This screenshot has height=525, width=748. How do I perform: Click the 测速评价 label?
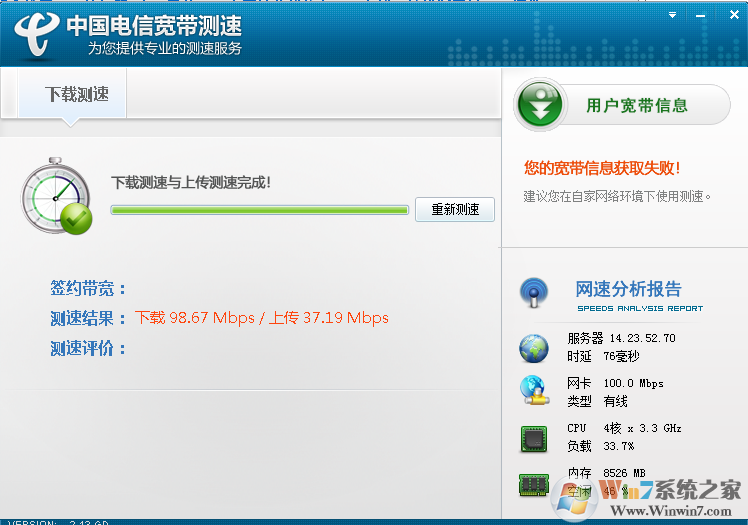click(x=88, y=348)
